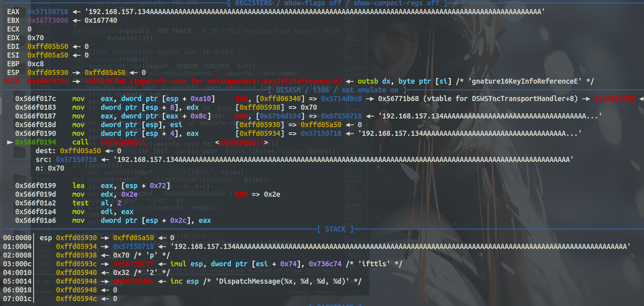644x306 pixels.
Task: Click the current-instruction arrow marker before 0x566f0194
Action: click(10, 142)
